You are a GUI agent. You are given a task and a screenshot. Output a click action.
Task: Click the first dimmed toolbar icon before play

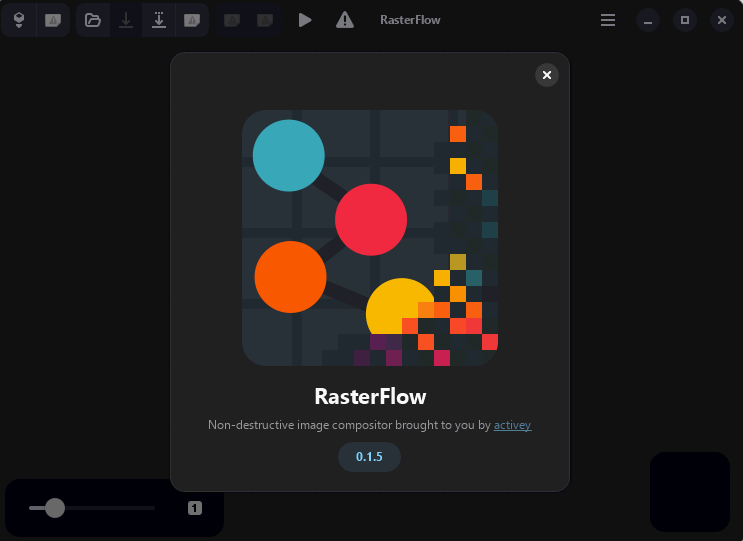(x=232, y=20)
